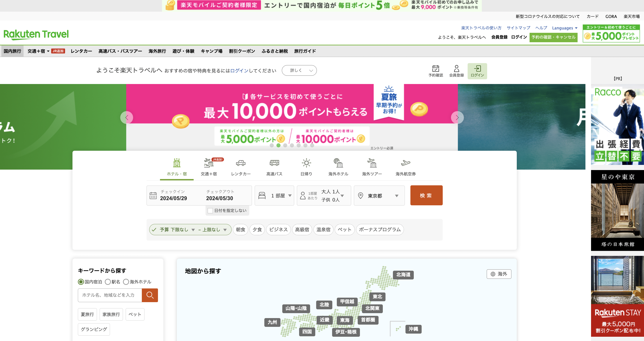
Task: Open the 大人 1人 guests dropdown
Action: pos(324,195)
